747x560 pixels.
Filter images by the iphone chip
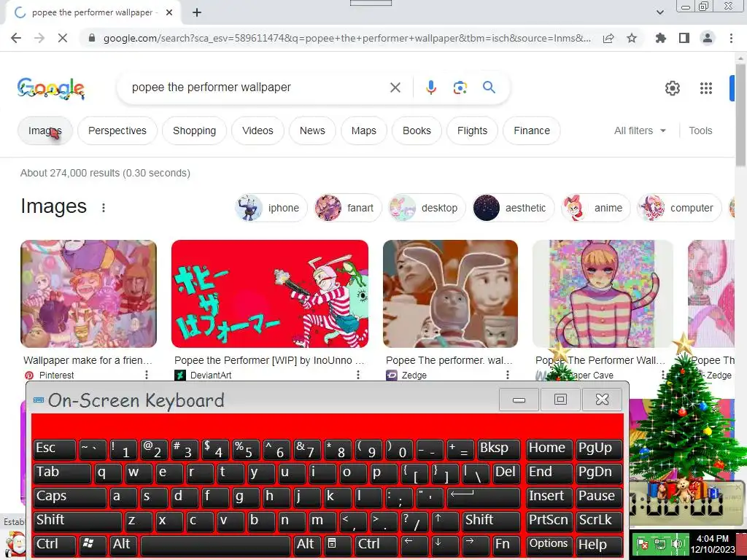click(271, 208)
